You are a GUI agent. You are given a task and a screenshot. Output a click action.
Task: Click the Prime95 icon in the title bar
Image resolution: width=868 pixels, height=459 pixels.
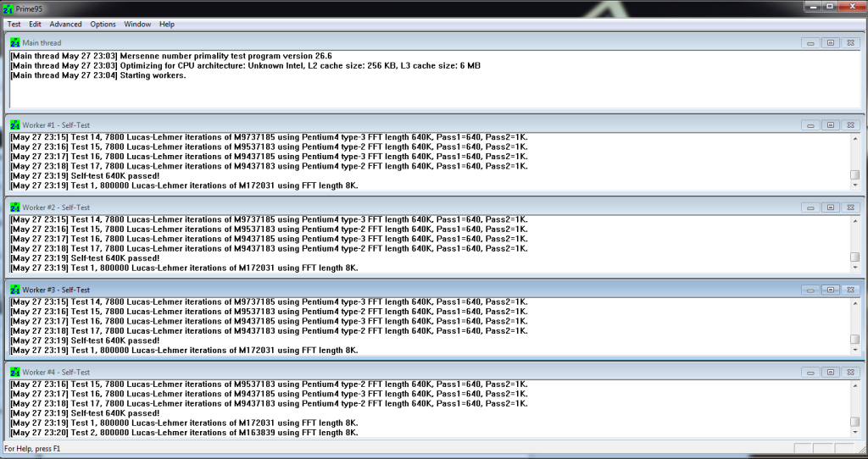pos(8,8)
